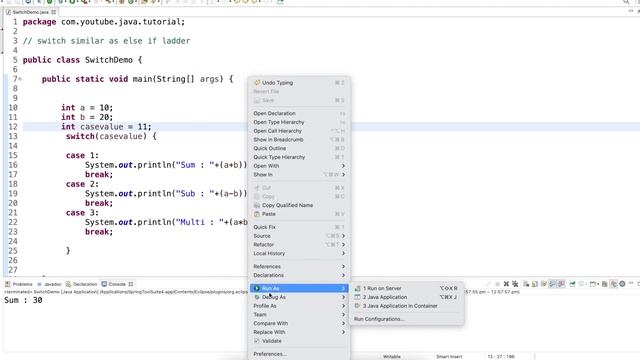The image size is (640, 360).
Task: Select the Console tab
Action: [x=114, y=284]
